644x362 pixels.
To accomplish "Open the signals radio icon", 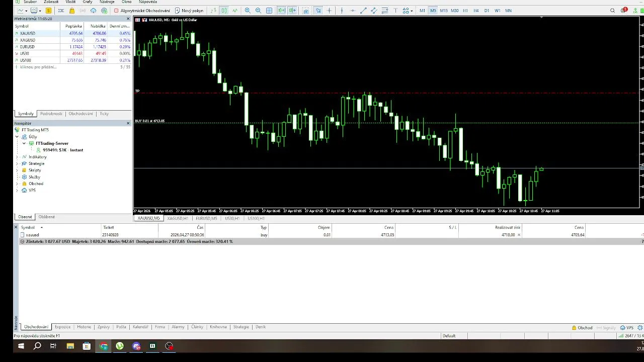I will tap(83, 11).
